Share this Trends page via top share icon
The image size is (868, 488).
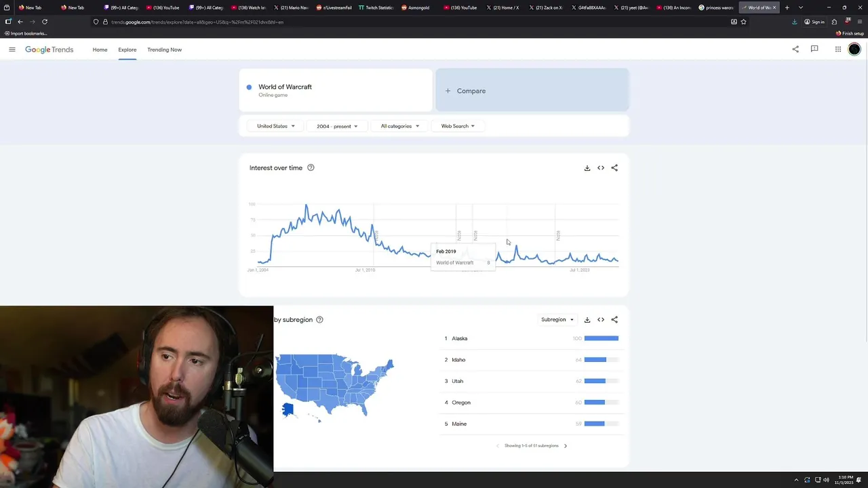tap(795, 49)
